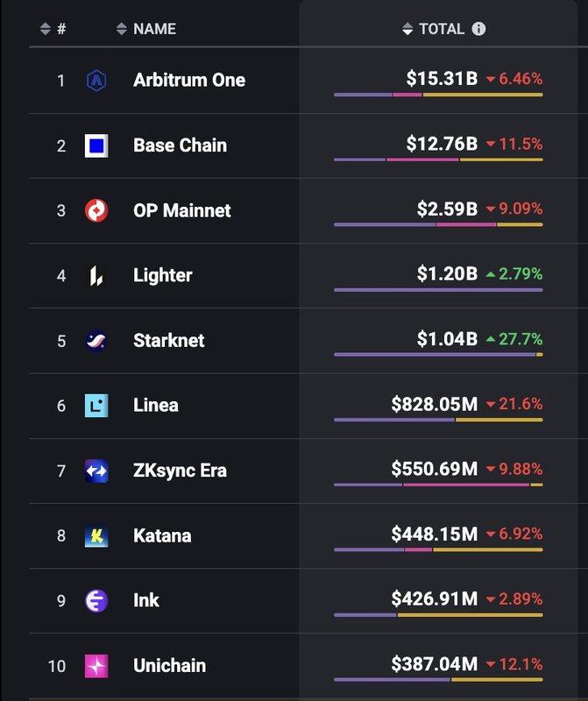Click the Linea light-blue icon
The height and width of the screenshot is (701, 588).
(96, 406)
